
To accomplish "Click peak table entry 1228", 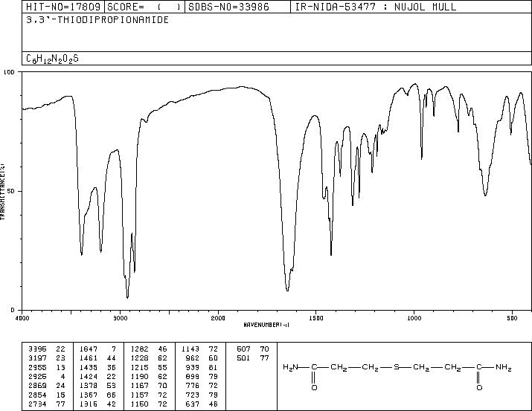I will 139,358.
